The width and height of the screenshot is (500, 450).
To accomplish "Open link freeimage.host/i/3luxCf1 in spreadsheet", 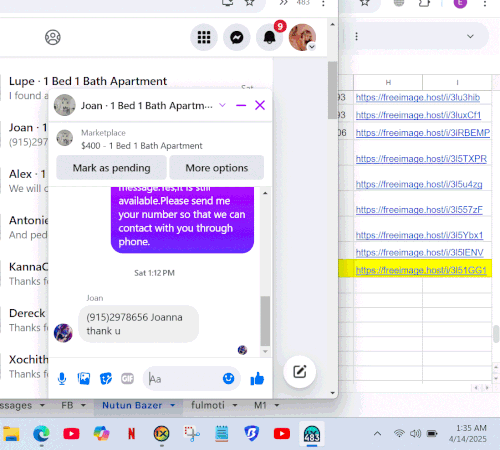I will click(418, 115).
